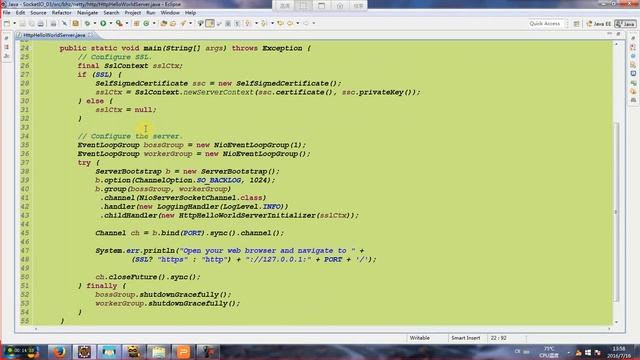Click HttpHelloWorldServerInitializer on line 43

click(x=247, y=215)
